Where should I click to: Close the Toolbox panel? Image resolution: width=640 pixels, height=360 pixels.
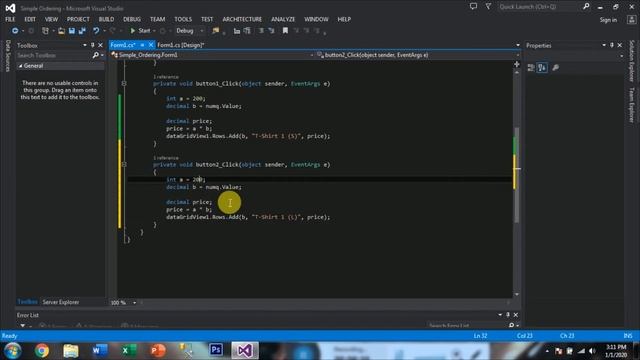point(100,45)
